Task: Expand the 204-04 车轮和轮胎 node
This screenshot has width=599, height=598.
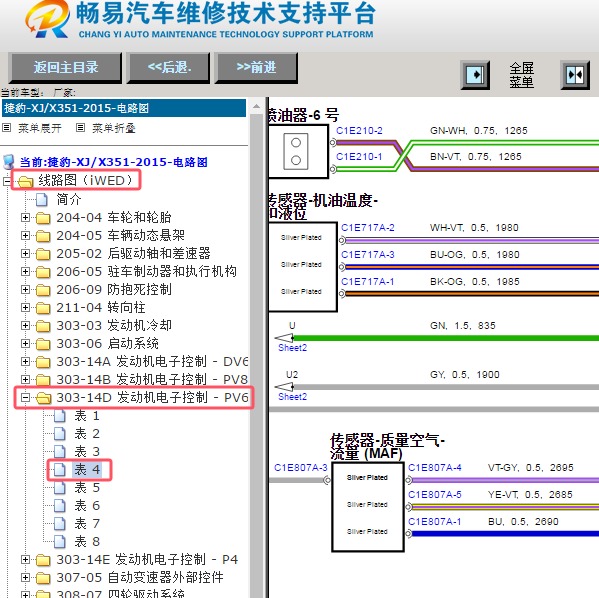Action: point(25,217)
